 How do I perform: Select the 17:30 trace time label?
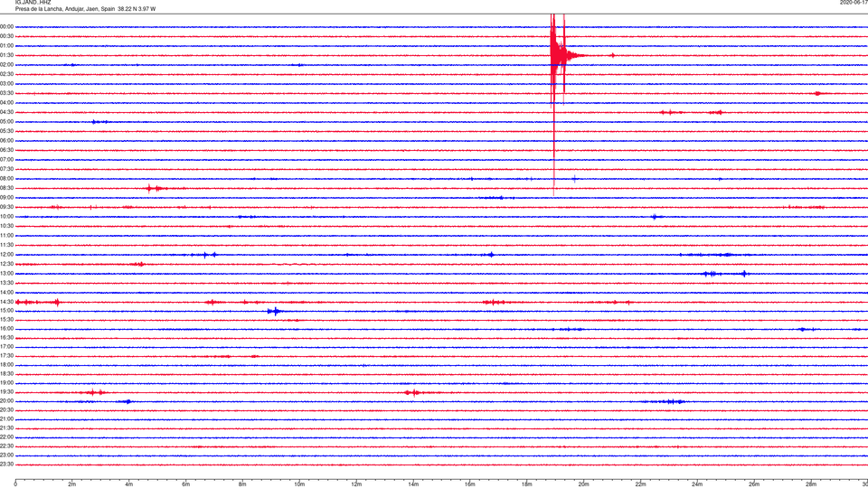click(x=6, y=356)
